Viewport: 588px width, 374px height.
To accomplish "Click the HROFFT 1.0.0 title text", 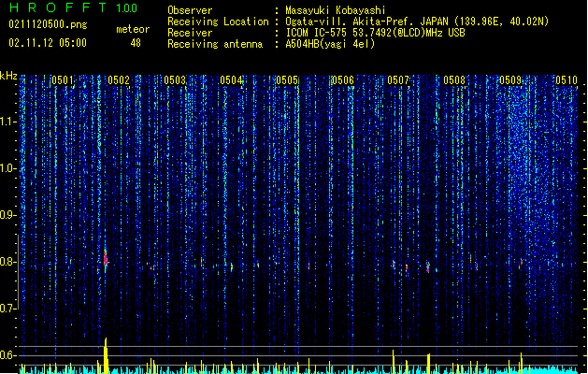I will point(74,7).
